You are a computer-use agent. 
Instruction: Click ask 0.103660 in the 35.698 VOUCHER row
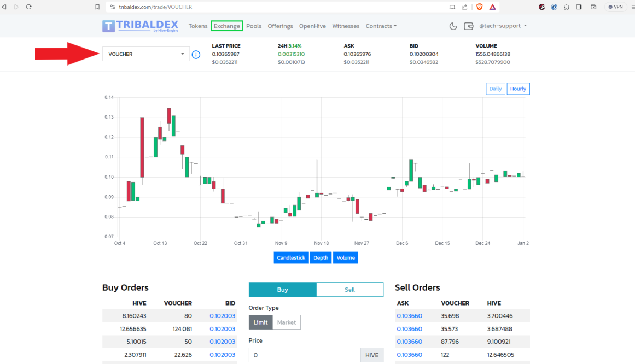pyautogui.click(x=410, y=316)
